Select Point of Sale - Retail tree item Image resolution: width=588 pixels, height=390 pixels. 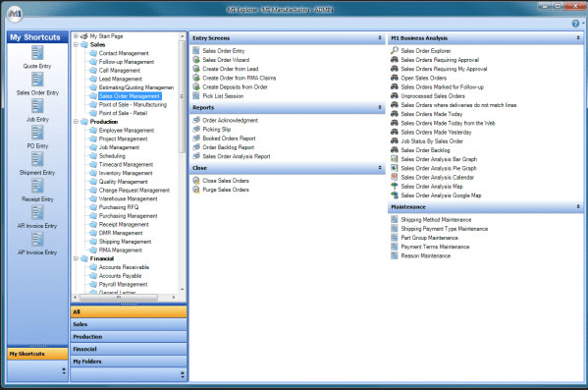123,113
